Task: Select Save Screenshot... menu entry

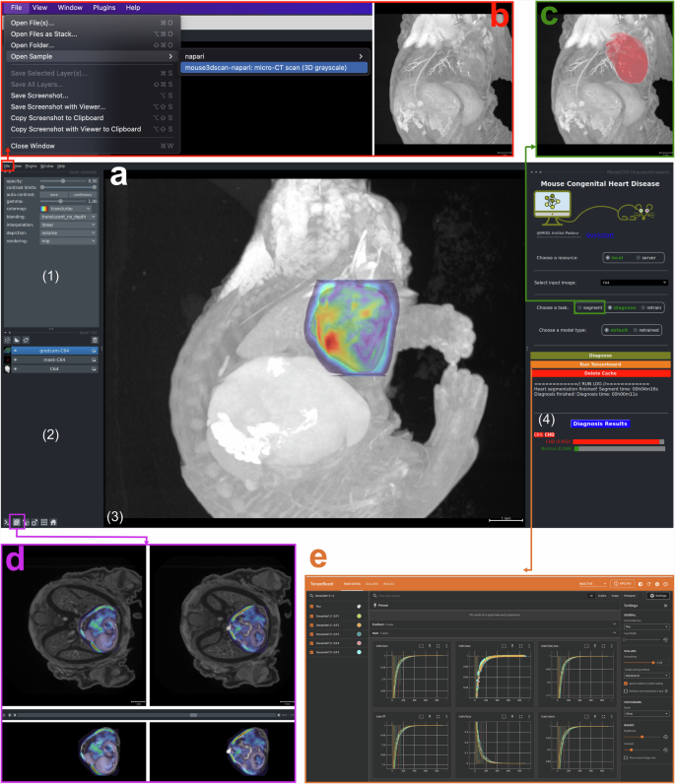Action: click(x=92, y=96)
